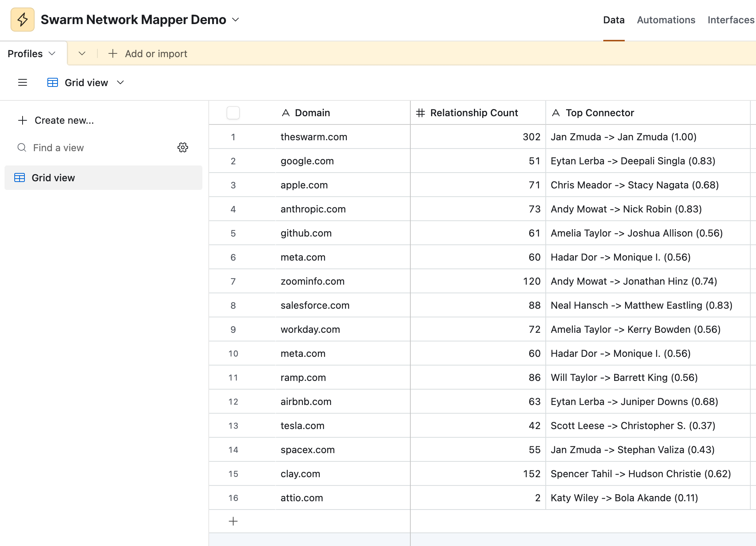Viewport: 756px width, 546px height.
Task: Click the Relationship Count number type icon
Action: coord(421,113)
